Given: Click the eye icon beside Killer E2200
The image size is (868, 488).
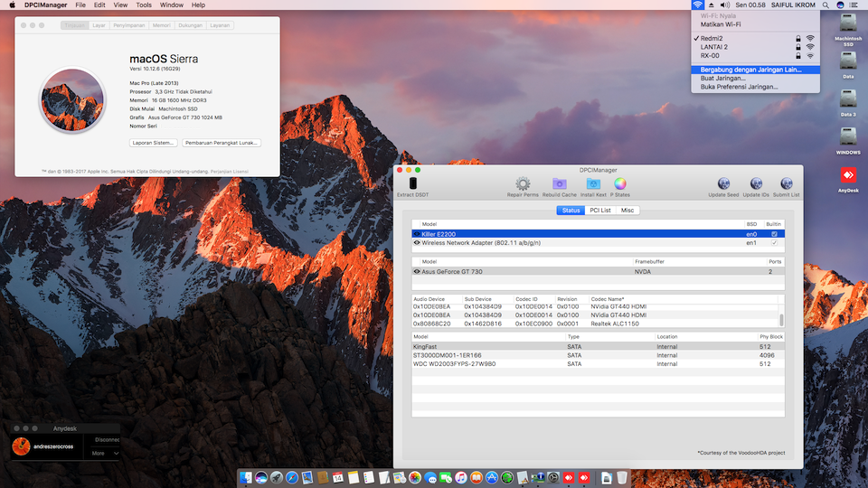Looking at the screenshot, I should coord(417,234).
